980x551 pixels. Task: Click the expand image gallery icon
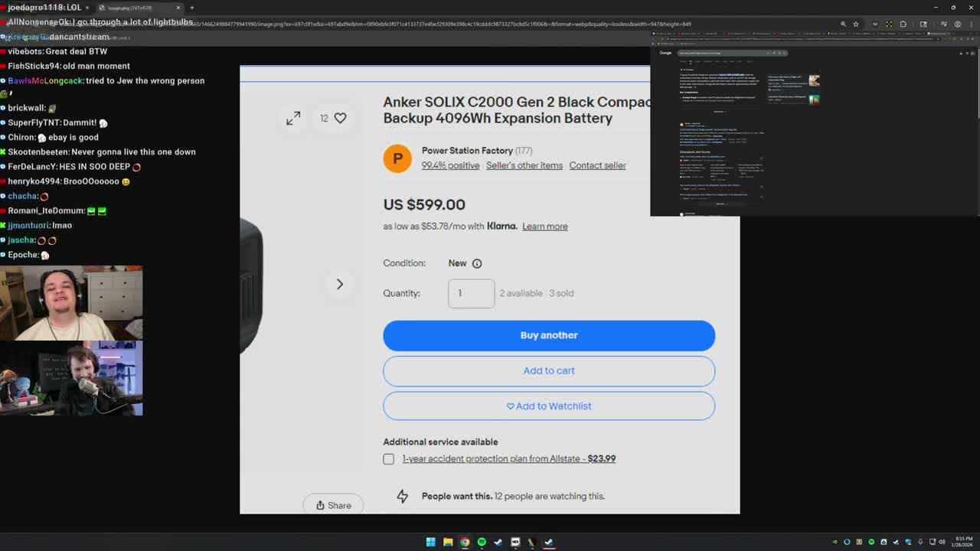pos(293,118)
